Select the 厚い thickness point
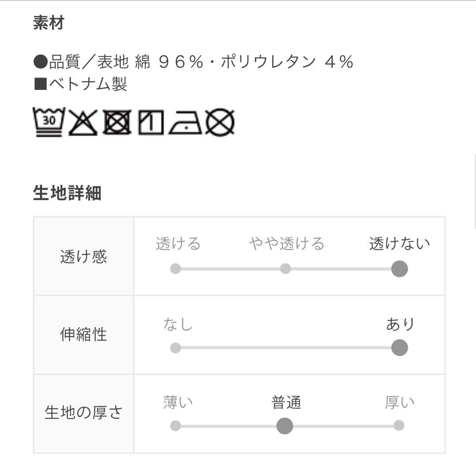Screen dimensions: 476x476 [399, 426]
